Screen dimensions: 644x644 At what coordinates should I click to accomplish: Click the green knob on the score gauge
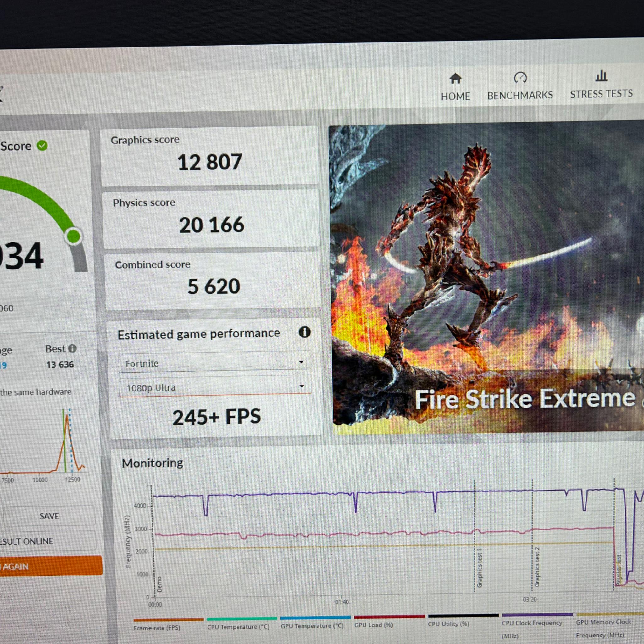click(74, 236)
